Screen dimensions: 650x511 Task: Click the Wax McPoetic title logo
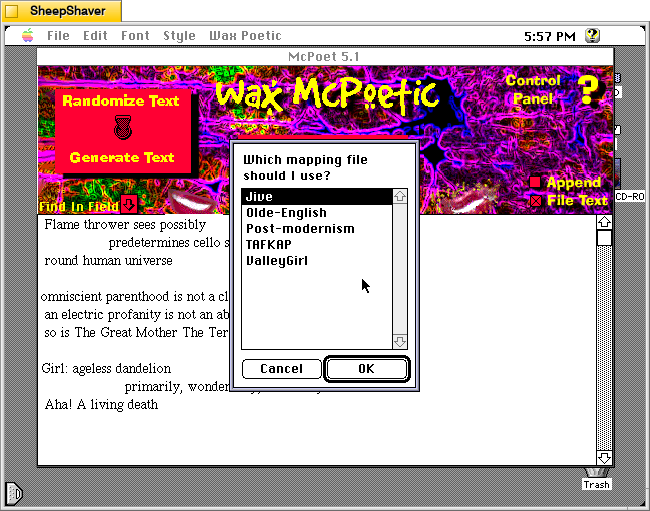327,96
